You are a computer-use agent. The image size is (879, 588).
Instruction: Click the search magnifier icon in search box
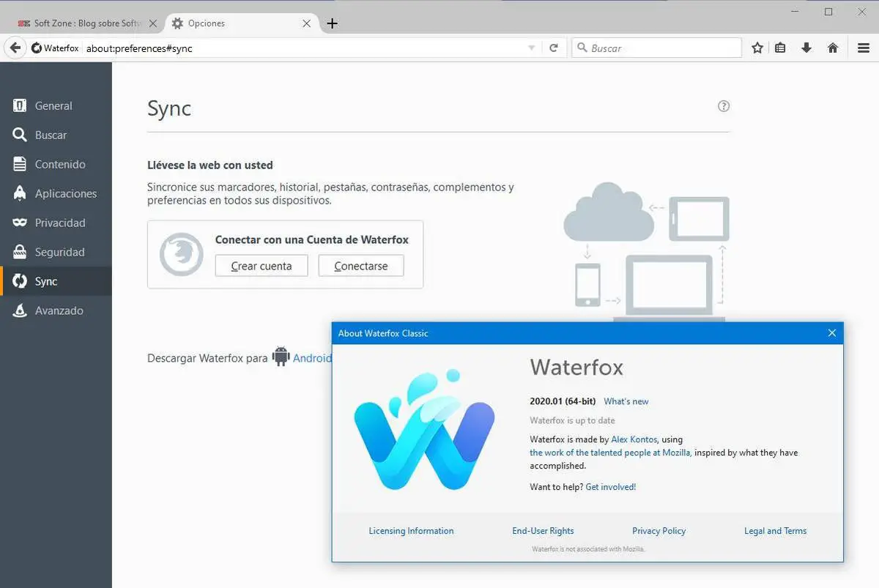582,48
